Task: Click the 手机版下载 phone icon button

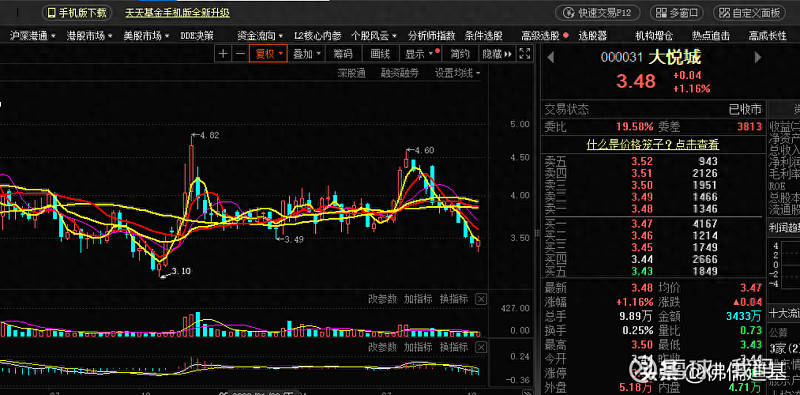Action: [x=78, y=13]
